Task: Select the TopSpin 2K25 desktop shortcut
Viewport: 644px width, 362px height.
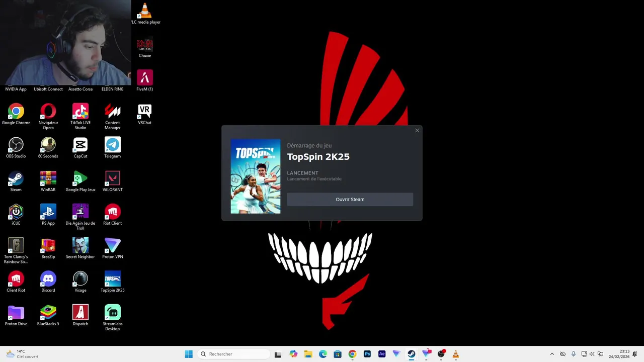Action: [113, 282]
